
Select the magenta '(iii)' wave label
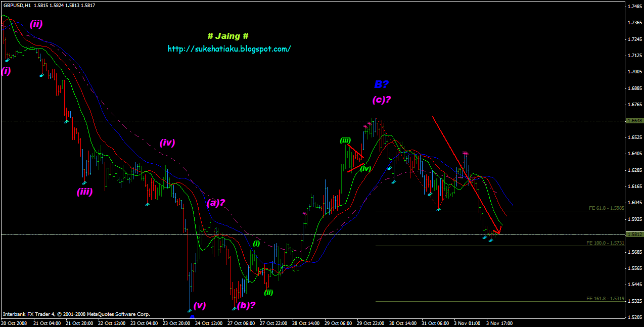tap(84, 192)
